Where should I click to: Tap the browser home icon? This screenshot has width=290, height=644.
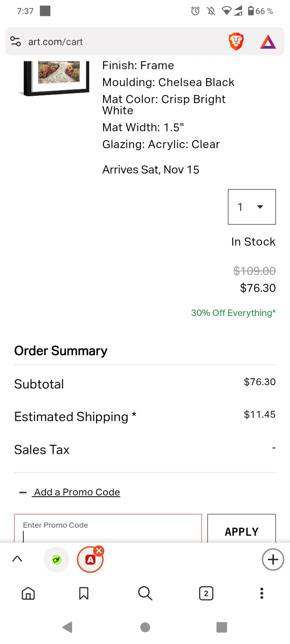click(x=28, y=593)
